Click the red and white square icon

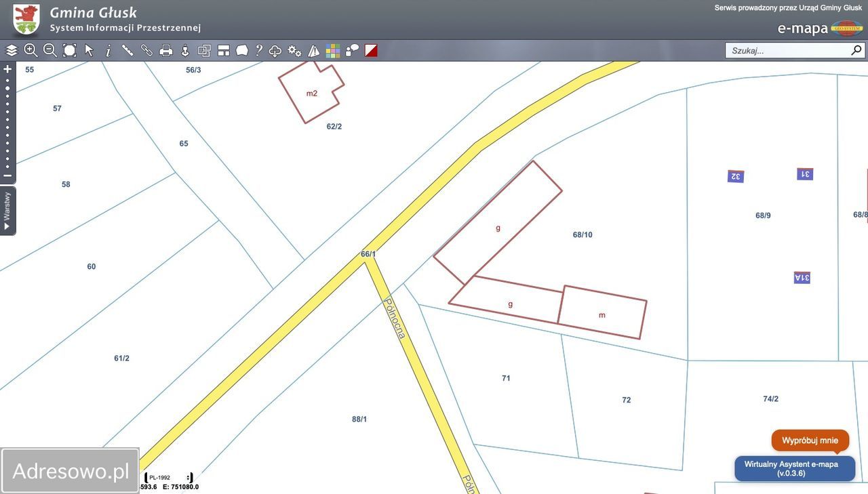tap(371, 51)
